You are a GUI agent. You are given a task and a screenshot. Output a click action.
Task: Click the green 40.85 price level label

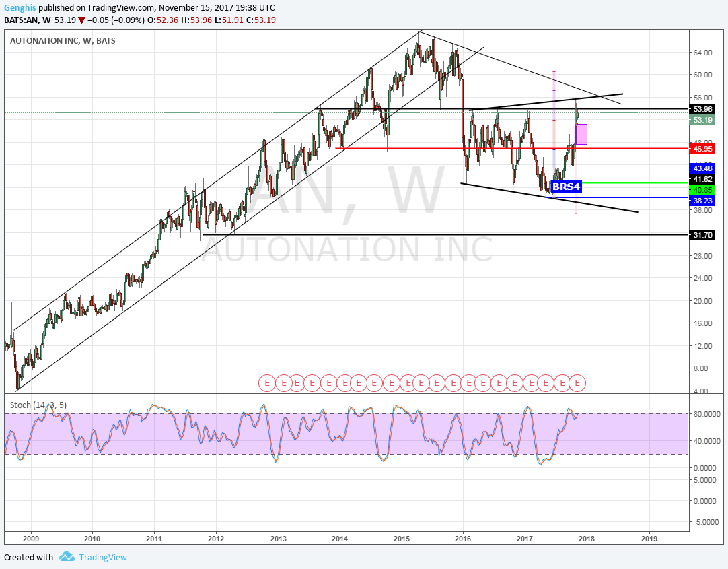702,189
